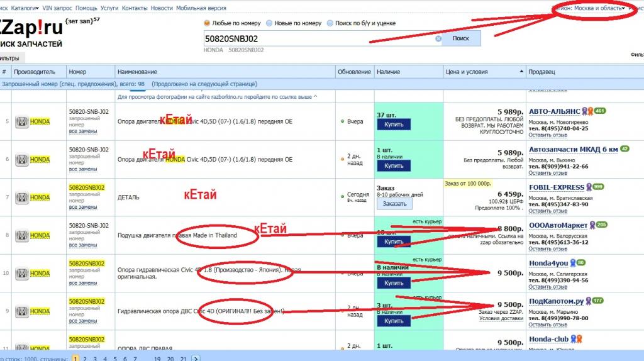Click Заказать button for FOBIL-EXPRESS offer
This screenshot has height=361, width=644.
pyautogui.click(x=394, y=204)
